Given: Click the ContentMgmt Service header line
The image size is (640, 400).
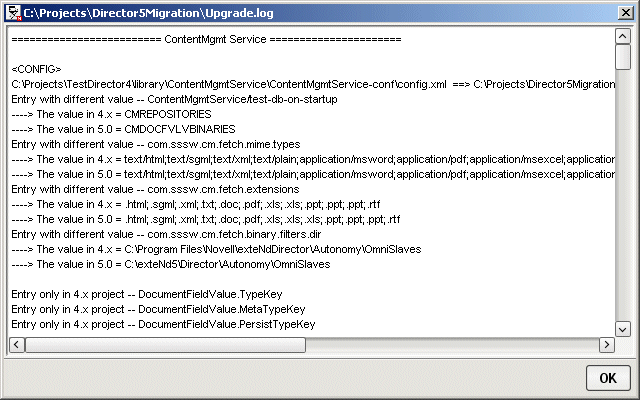Looking at the screenshot, I should click(206, 39).
